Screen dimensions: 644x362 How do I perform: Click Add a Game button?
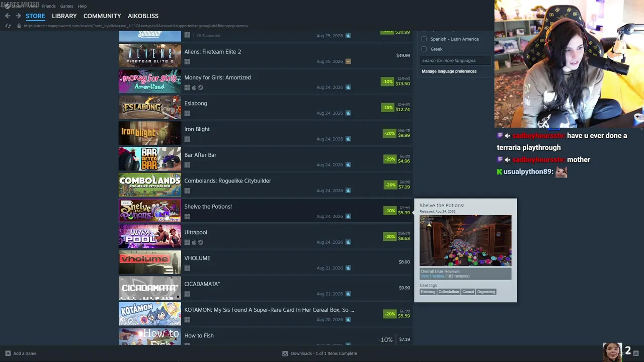coord(21,353)
